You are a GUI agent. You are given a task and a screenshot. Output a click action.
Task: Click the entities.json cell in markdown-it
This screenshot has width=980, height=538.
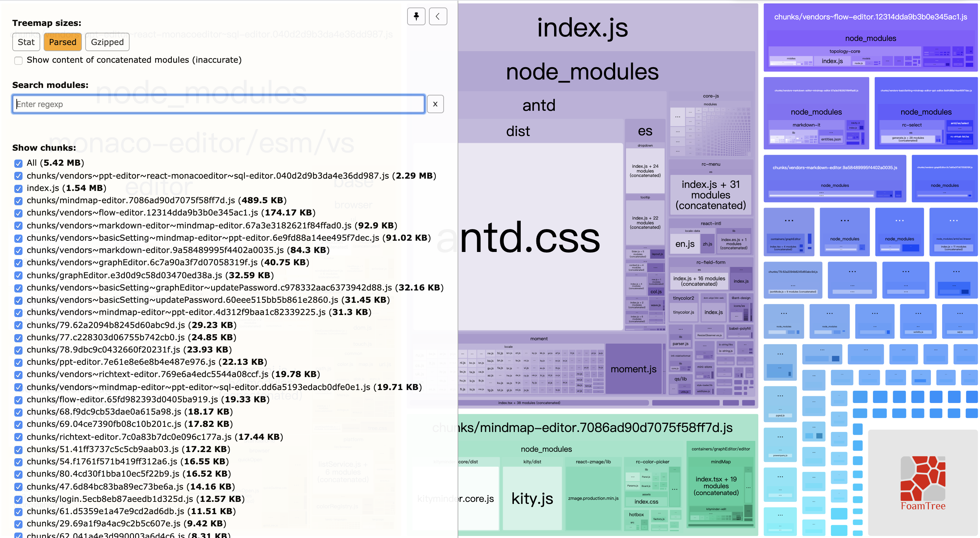pyautogui.click(x=831, y=139)
